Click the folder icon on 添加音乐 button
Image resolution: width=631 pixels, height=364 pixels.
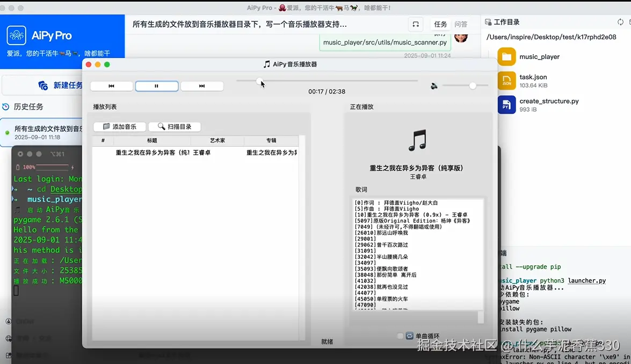pyautogui.click(x=106, y=126)
